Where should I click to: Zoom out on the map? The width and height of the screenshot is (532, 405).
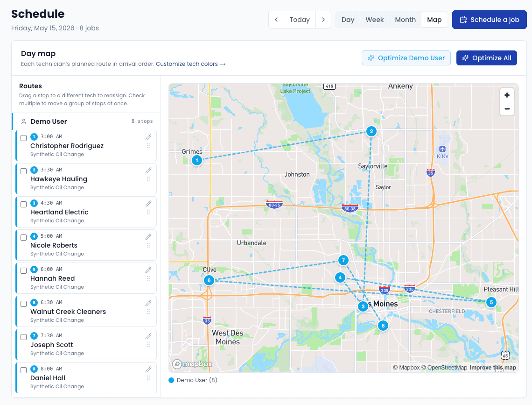coord(507,109)
